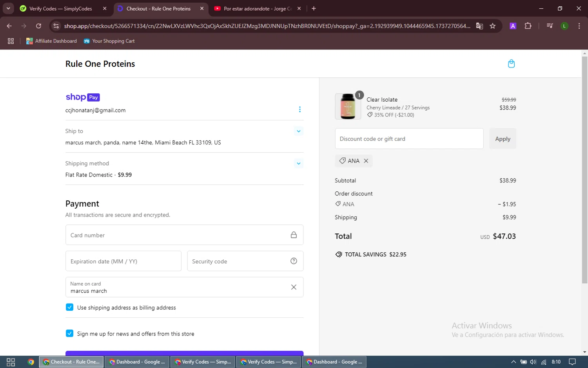588x368 pixels.
Task: Click the Card number input field
Action: coord(184,235)
